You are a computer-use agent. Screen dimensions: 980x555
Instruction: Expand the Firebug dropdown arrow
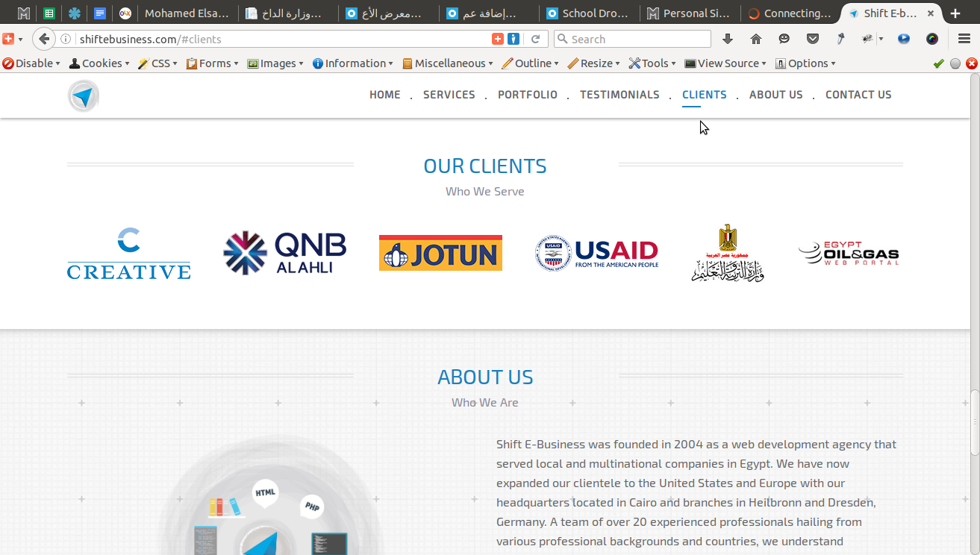[x=881, y=39]
